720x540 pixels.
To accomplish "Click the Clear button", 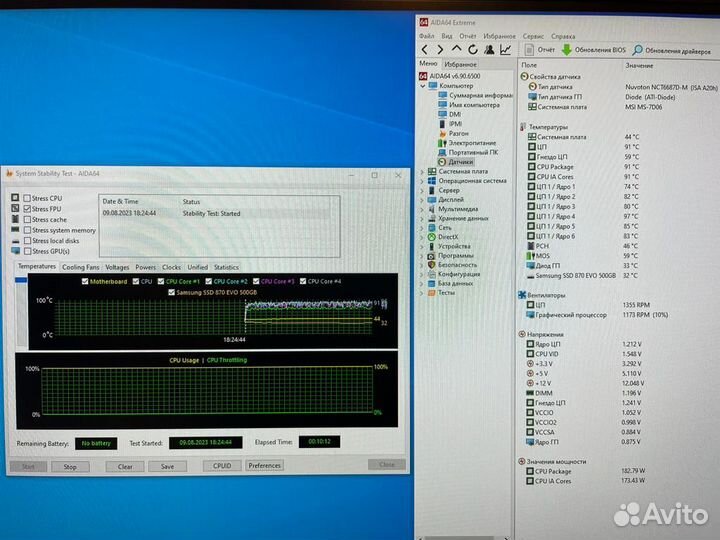I will tap(125, 466).
